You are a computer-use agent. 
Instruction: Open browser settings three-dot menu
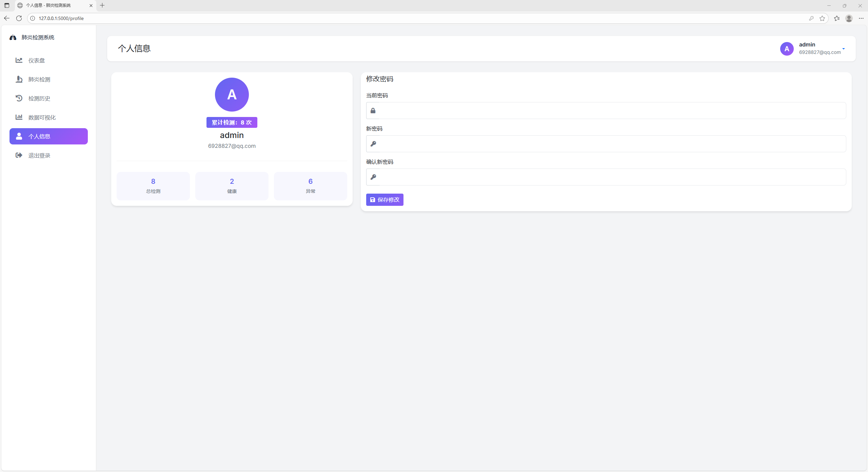pyautogui.click(x=861, y=18)
